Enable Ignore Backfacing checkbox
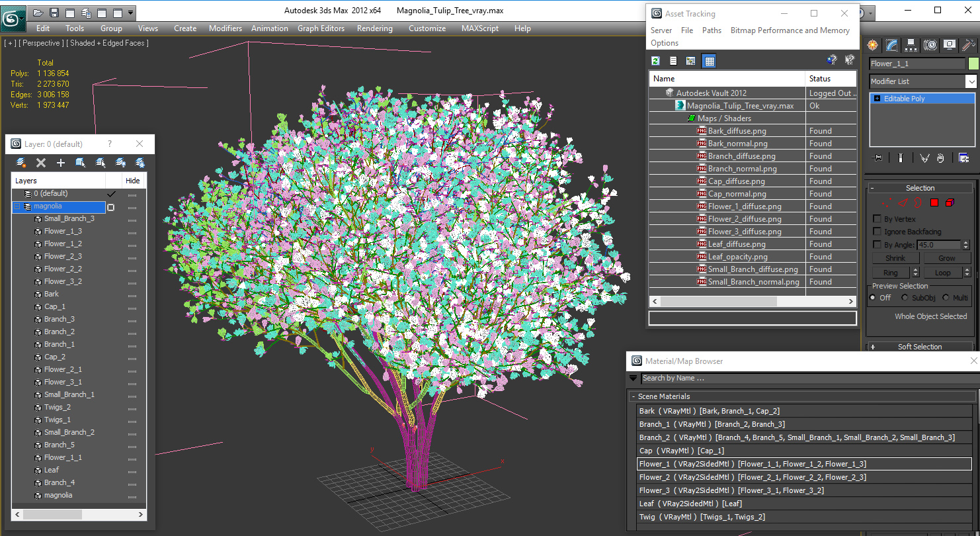Screen dimensions: 980x536 (877, 232)
